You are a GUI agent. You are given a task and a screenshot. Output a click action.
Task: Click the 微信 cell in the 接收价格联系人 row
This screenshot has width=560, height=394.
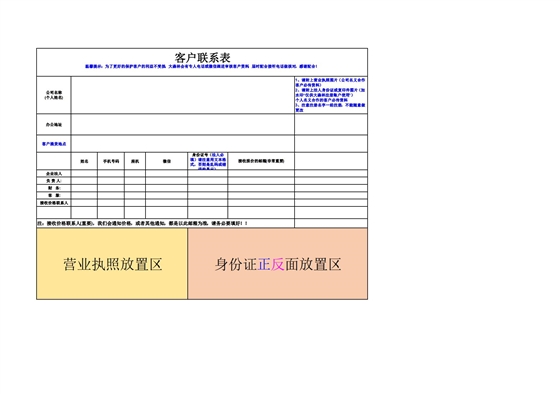tap(166, 203)
